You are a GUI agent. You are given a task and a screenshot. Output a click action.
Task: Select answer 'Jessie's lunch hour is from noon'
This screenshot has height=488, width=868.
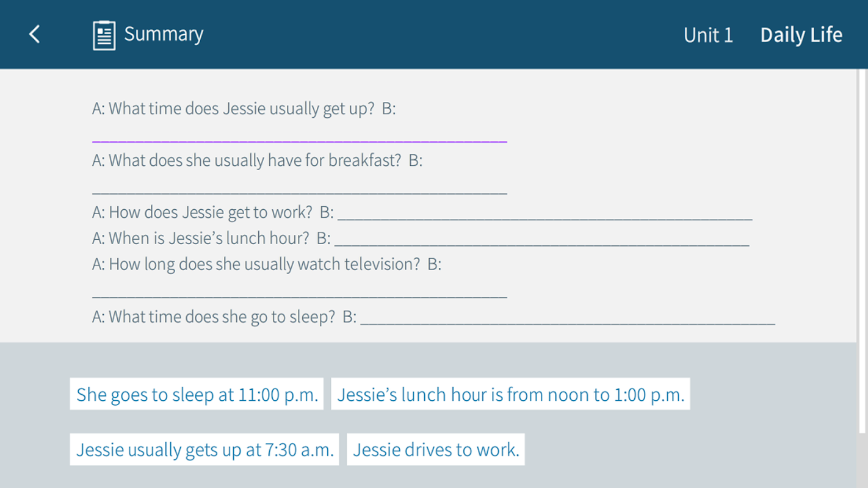point(510,395)
